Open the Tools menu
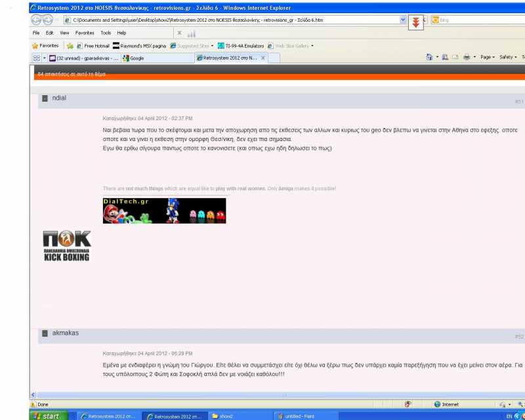 (x=106, y=33)
